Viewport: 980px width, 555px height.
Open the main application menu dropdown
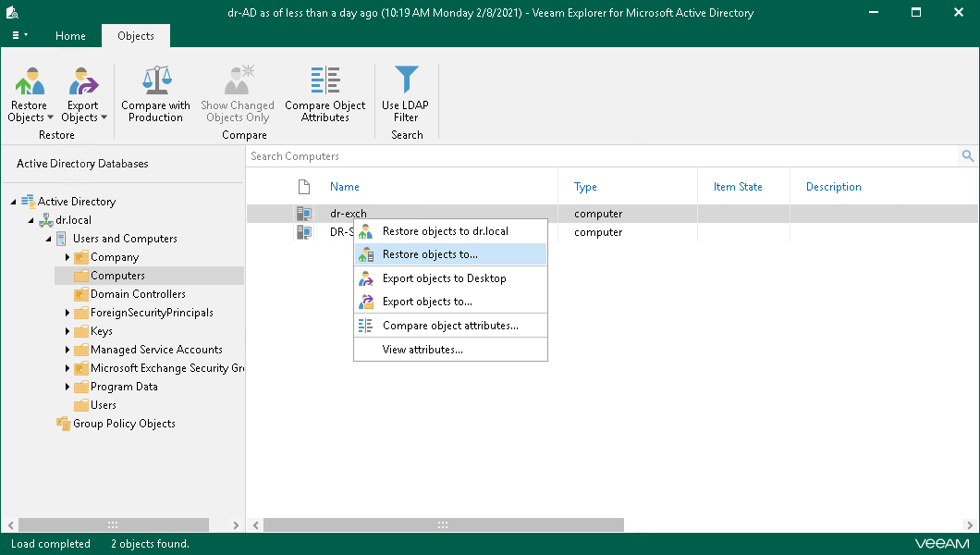point(20,36)
